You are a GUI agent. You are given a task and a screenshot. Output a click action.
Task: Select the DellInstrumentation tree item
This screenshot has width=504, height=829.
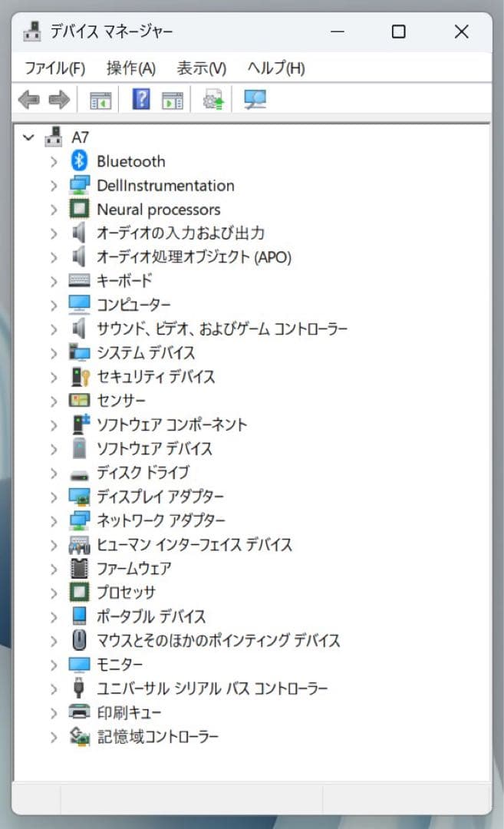(x=165, y=186)
